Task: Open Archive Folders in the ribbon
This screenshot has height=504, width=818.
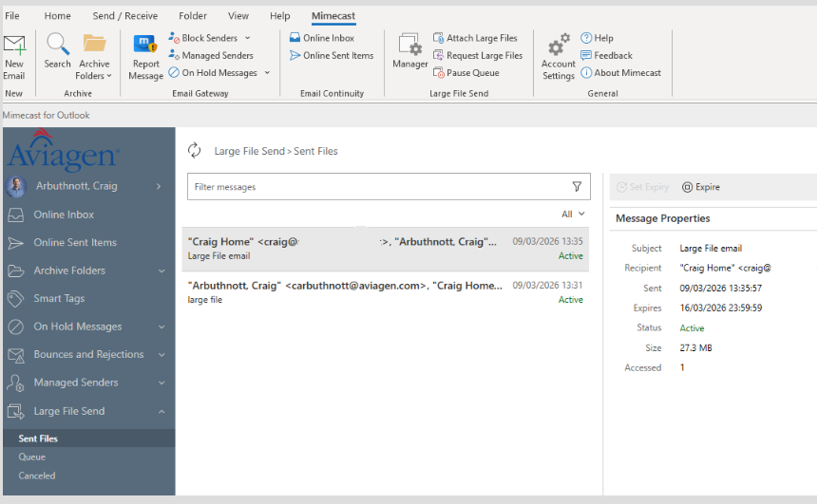Action: pyautogui.click(x=94, y=56)
